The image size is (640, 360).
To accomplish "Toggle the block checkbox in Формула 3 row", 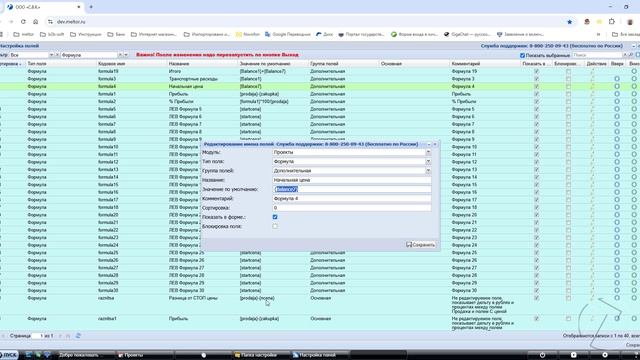I will [x=568, y=79].
